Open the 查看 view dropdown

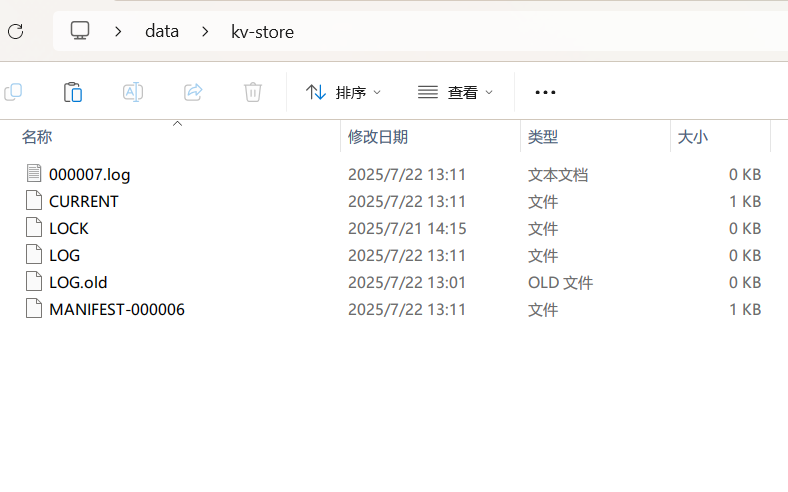coord(455,92)
